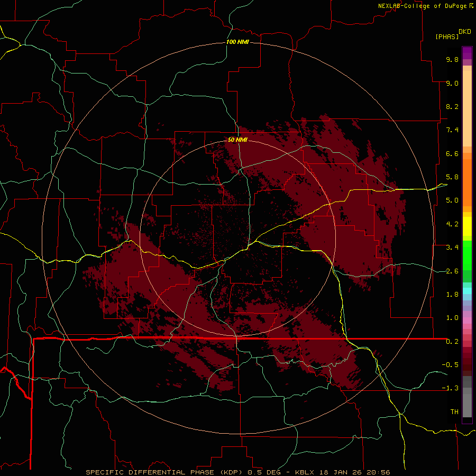Click the 50 NMI range ring label

pos(237,140)
